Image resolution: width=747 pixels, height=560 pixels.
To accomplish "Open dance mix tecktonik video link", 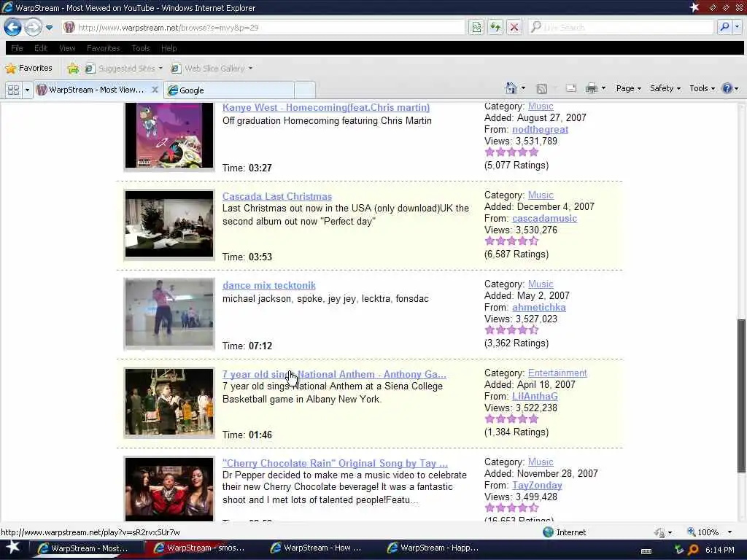I will click(x=269, y=285).
